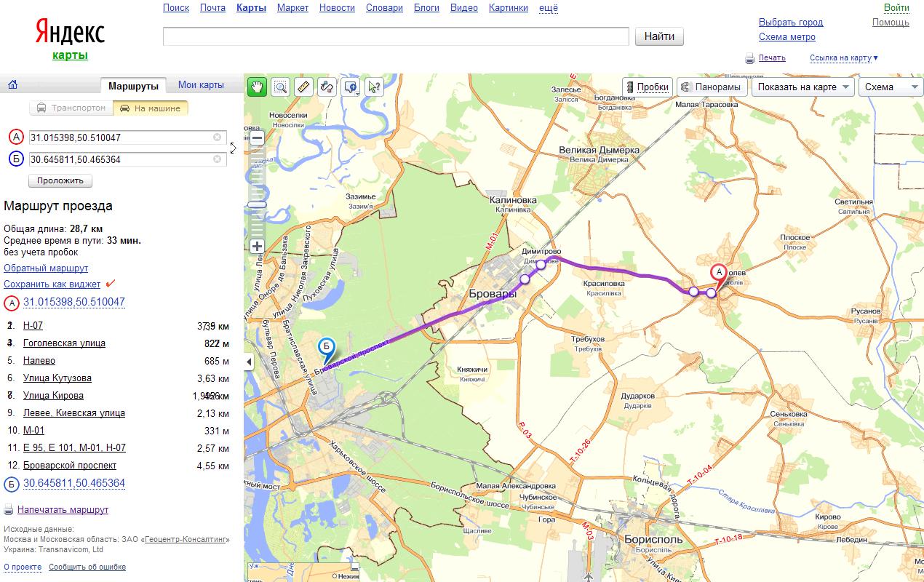Image resolution: width=924 pixels, height=582 pixels.
Task: Clear the point Б coordinates field
Action: tap(217, 159)
